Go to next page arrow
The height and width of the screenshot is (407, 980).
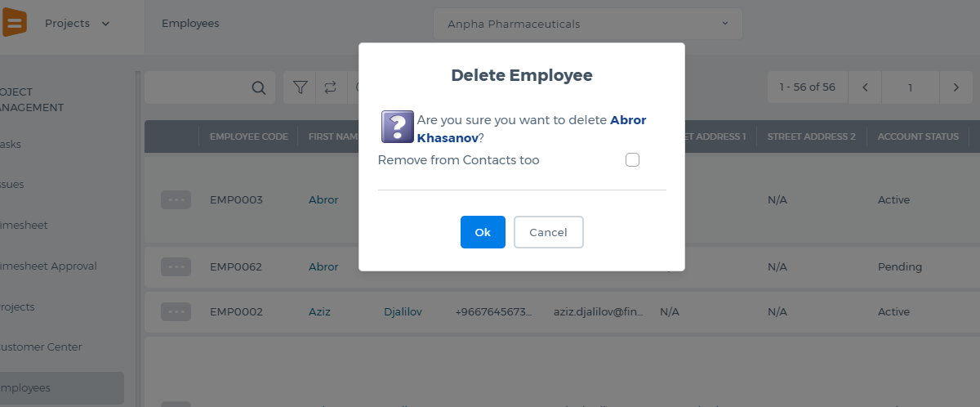pyautogui.click(x=955, y=87)
